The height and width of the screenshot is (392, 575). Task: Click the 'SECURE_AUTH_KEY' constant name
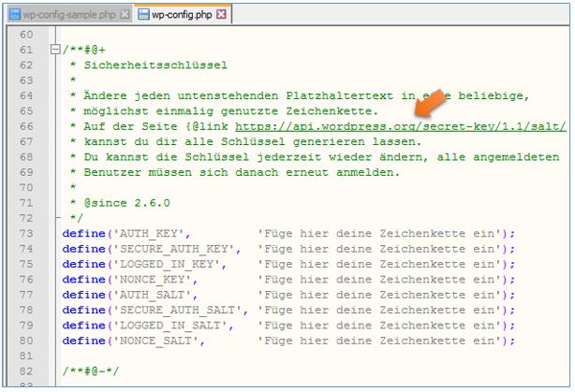point(174,249)
